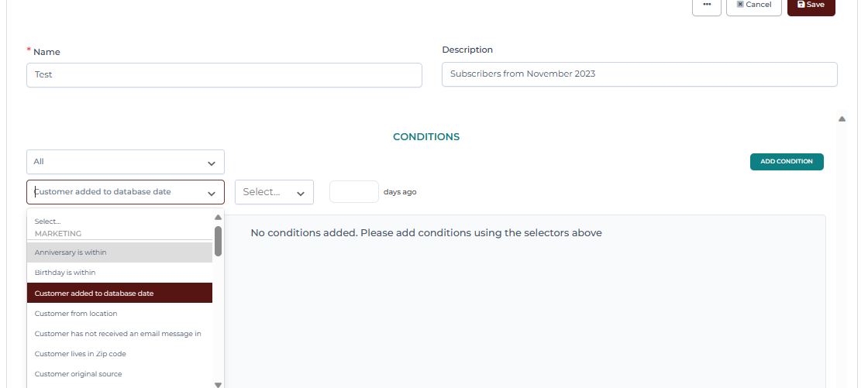Viewport: 868px width, 388px height.
Task: Click the Description input field
Action: point(639,74)
